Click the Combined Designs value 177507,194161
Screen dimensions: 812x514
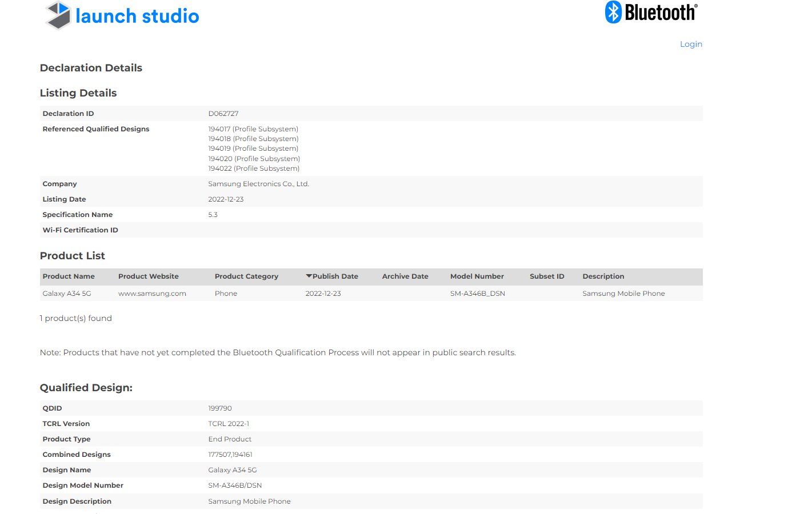230,455
